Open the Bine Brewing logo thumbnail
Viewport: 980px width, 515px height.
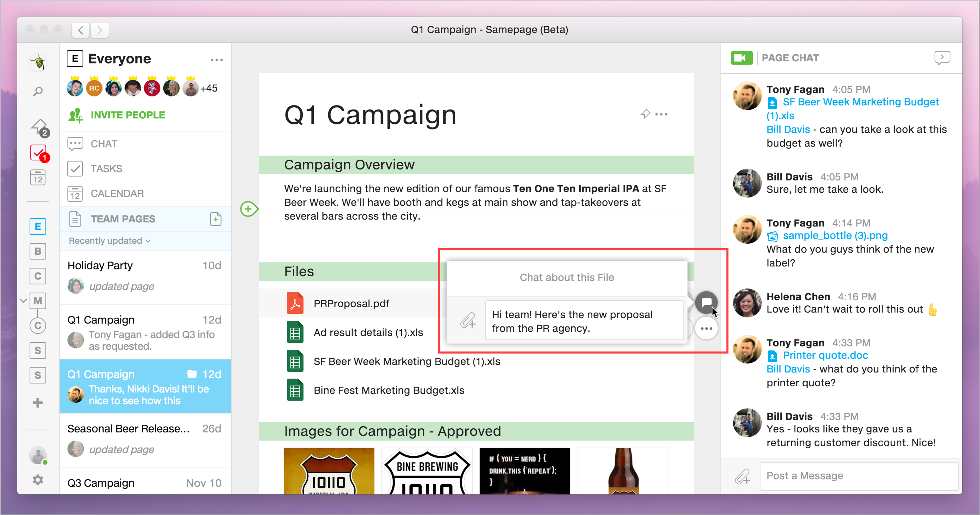pyautogui.click(x=427, y=471)
